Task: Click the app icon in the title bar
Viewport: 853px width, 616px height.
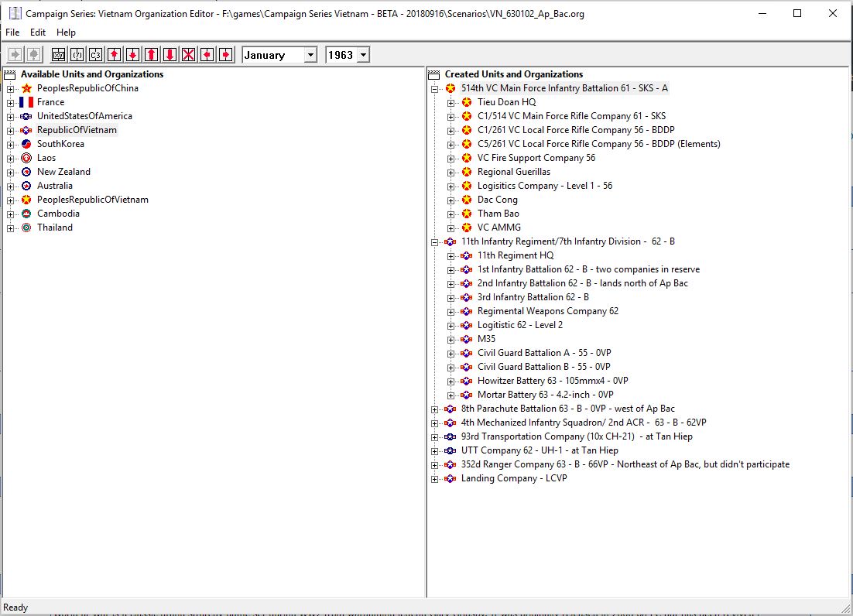Action: [15, 14]
